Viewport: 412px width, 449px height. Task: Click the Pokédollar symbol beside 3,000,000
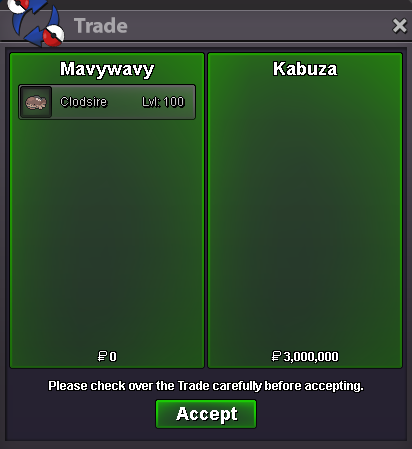[276, 356]
